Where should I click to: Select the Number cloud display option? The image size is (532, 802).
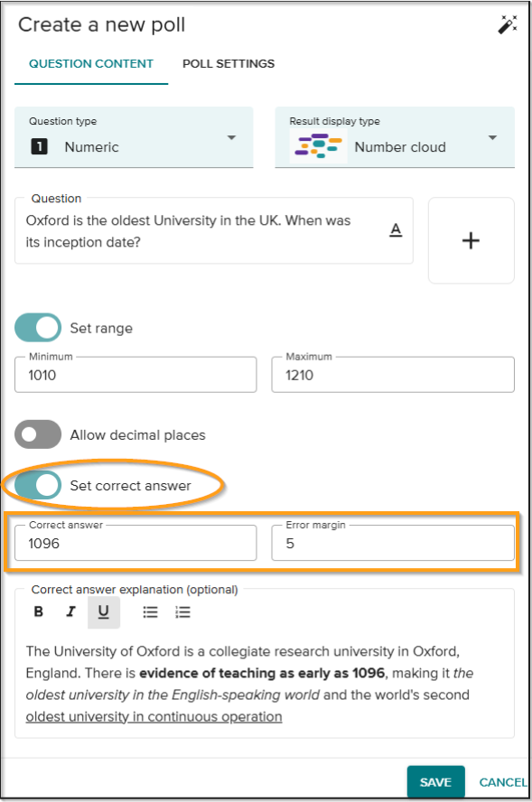point(400,147)
